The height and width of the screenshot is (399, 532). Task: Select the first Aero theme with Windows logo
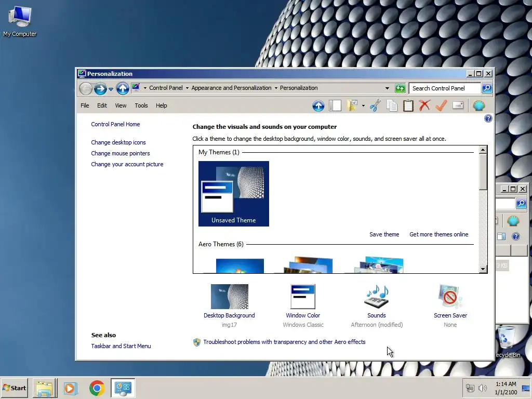[240, 265]
